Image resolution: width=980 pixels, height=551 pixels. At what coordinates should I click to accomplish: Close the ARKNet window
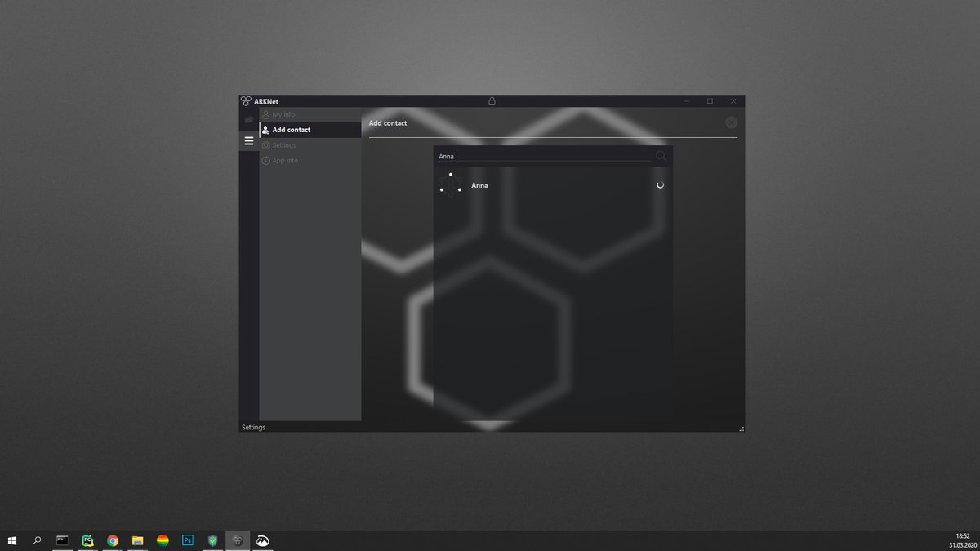point(733,101)
